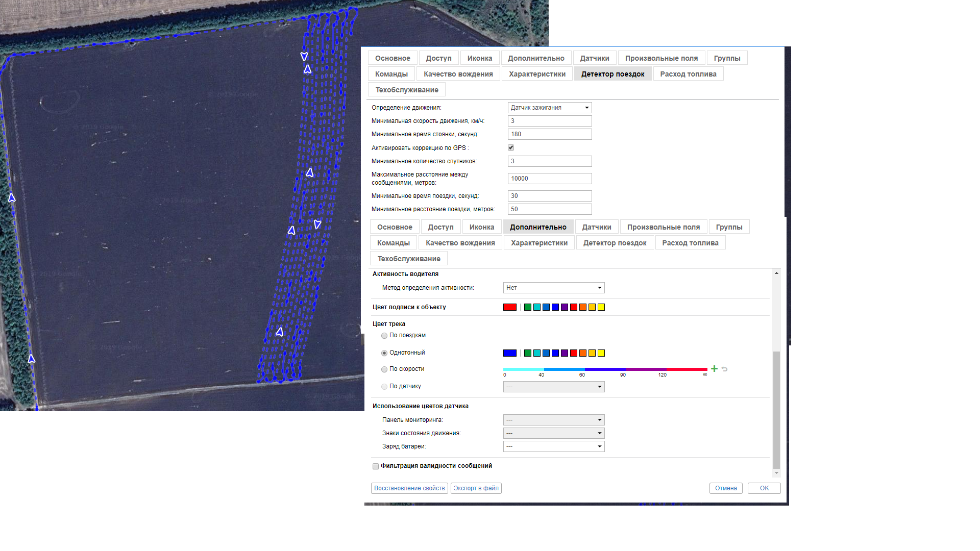Screen dimensions: 980x551
Task: Open 'Датчики' tab in the lower dialog
Action: (596, 227)
